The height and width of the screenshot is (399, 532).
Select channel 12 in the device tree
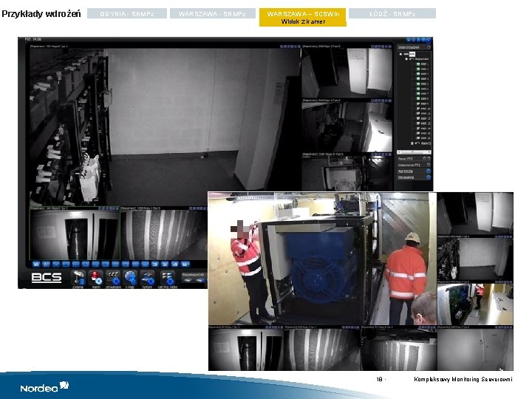(x=423, y=119)
